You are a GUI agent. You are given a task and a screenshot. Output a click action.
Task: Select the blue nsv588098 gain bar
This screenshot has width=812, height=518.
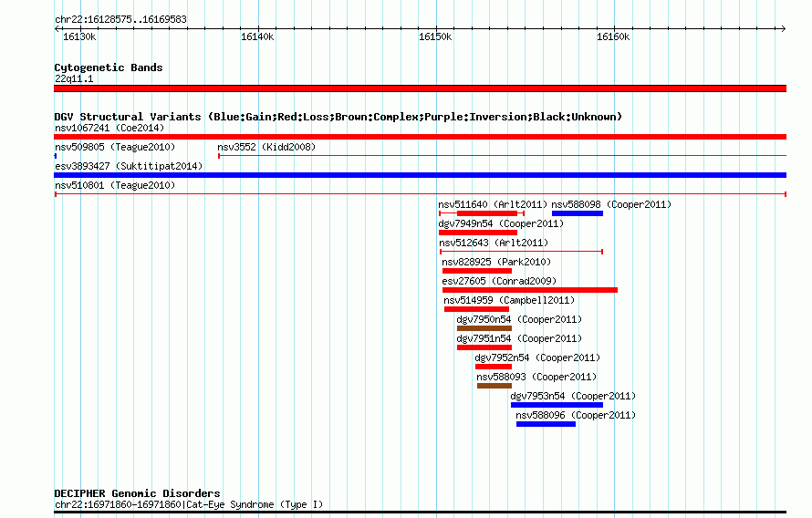click(x=578, y=213)
